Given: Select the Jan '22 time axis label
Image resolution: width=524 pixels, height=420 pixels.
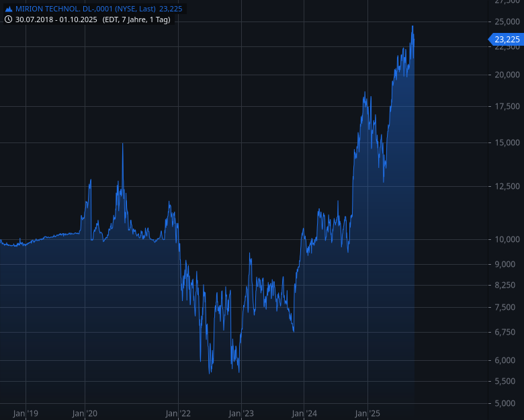Looking at the screenshot, I should pyautogui.click(x=177, y=413).
